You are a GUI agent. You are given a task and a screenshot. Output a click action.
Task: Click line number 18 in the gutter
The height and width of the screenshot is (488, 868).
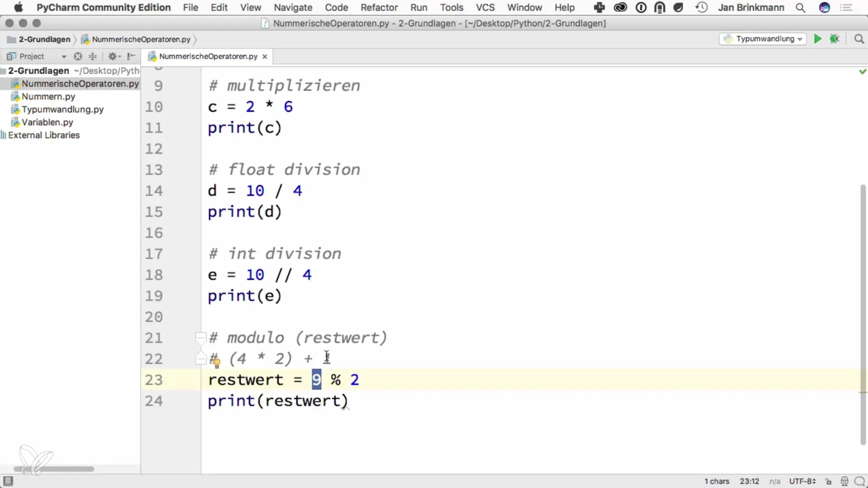click(154, 275)
